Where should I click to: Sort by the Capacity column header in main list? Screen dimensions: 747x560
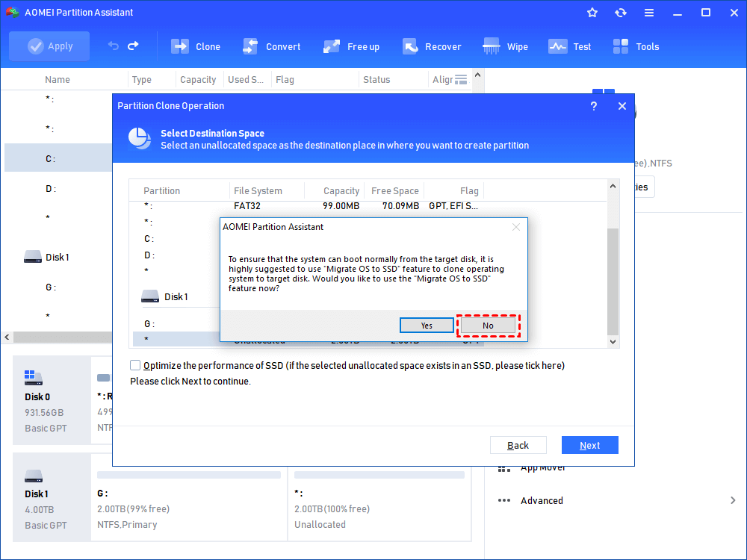click(x=198, y=80)
